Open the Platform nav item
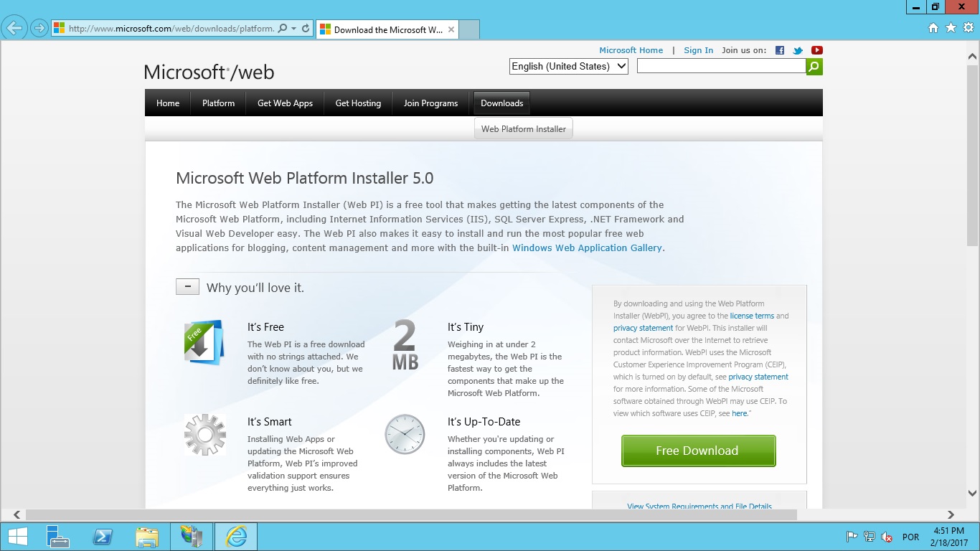The image size is (980, 551). coord(218,103)
